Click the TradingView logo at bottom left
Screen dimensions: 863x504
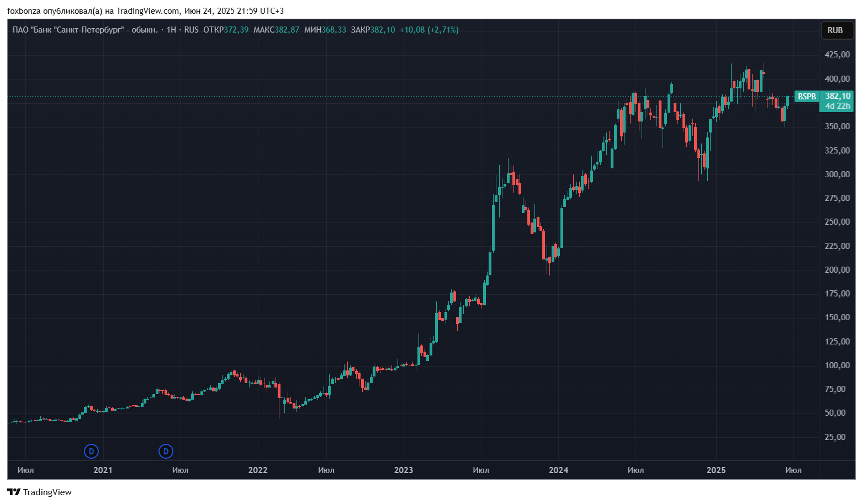tap(40, 492)
